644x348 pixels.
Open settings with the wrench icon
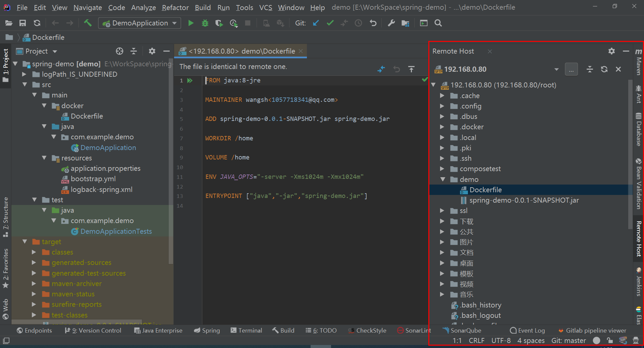click(391, 23)
